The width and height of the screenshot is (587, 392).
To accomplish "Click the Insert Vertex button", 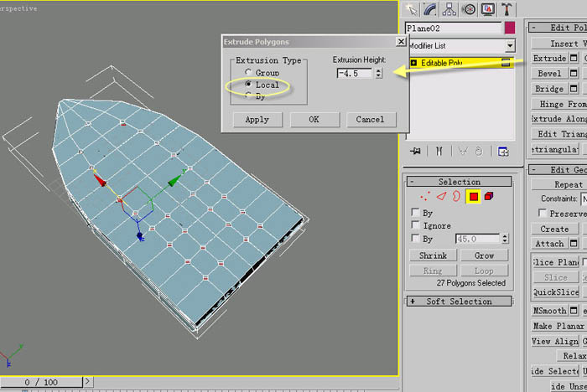I will (x=559, y=44).
